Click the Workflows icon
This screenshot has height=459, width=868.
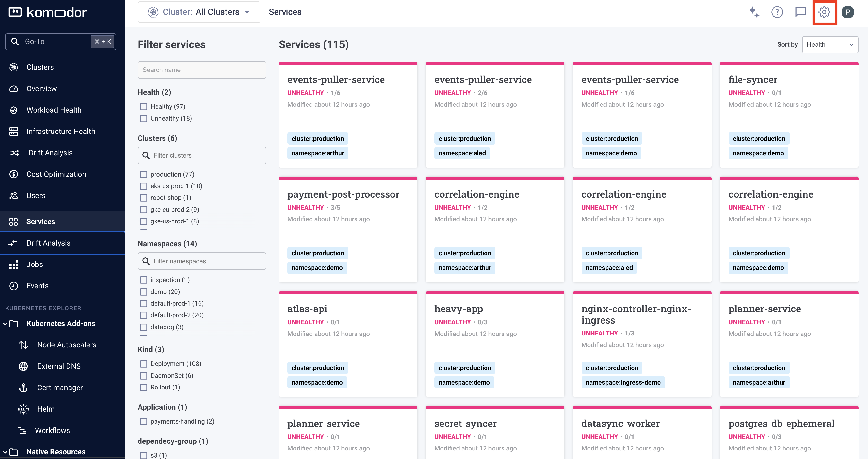[22, 430]
